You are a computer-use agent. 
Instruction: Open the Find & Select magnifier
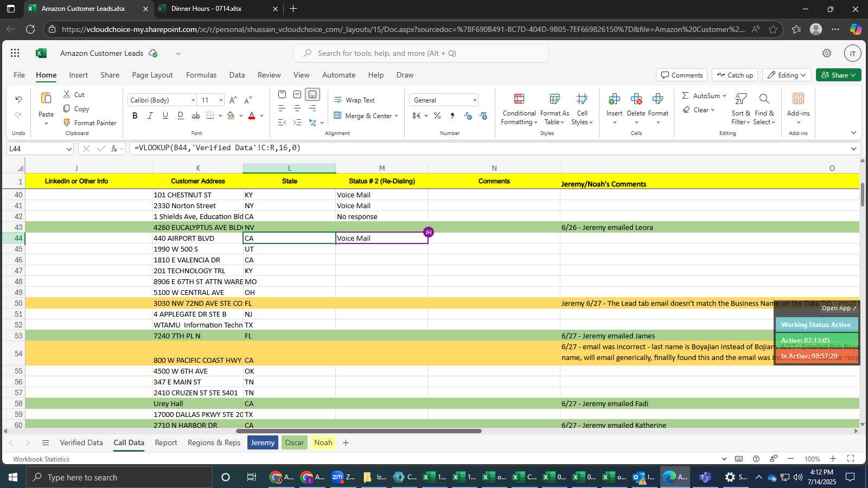(764, 99)
